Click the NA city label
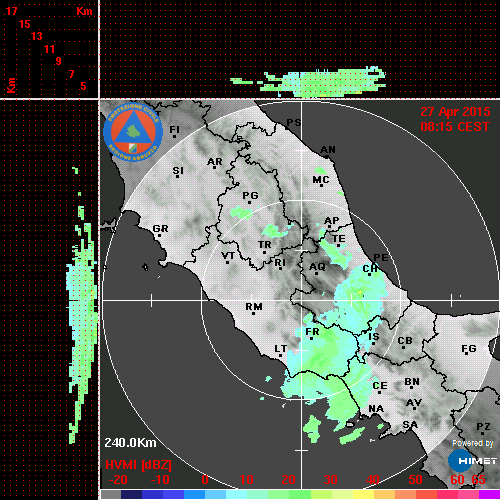The width and height of the screenshot is (500, 500). tap(376, 409)
